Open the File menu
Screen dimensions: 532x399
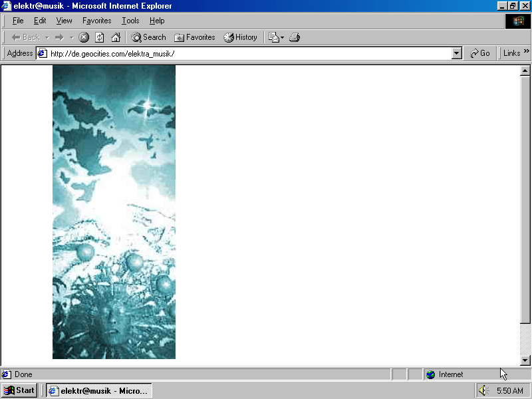[x=18, y=21]
